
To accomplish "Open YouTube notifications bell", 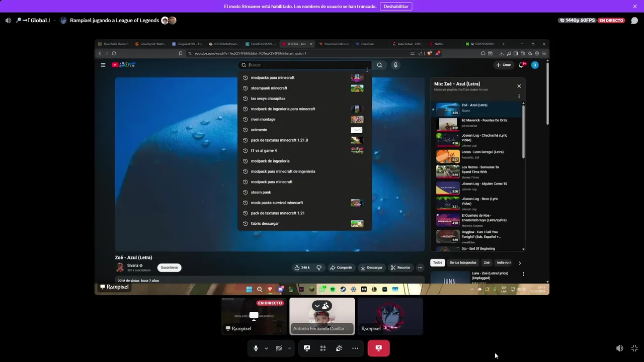I will [x=522, y=65].
